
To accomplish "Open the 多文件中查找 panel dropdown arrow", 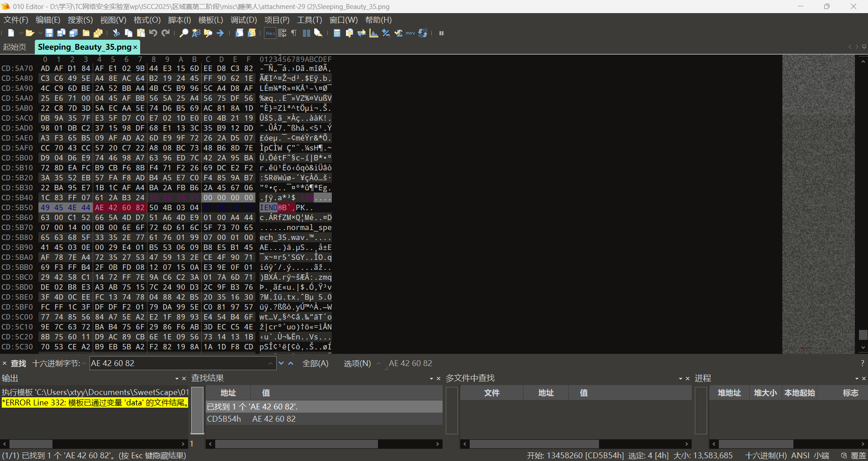I will (x=680, y=378).
